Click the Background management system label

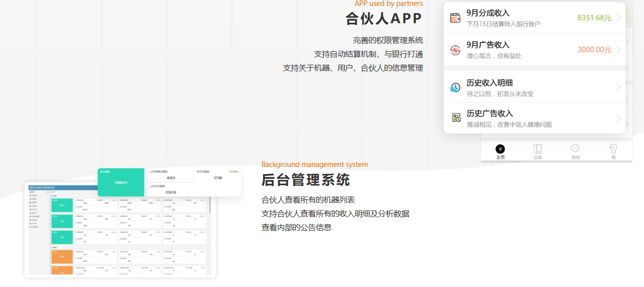(314, 164)
